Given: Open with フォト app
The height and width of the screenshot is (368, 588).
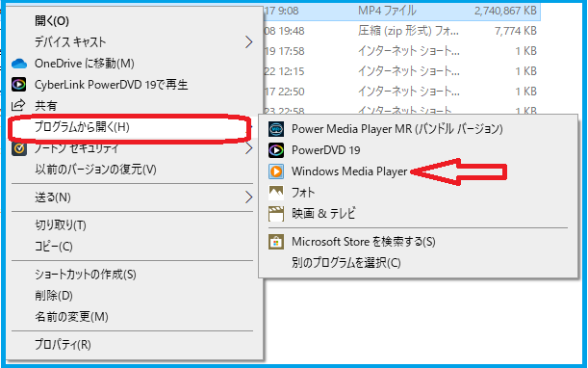Looking at the screenshot, I should tap(303, 193).
